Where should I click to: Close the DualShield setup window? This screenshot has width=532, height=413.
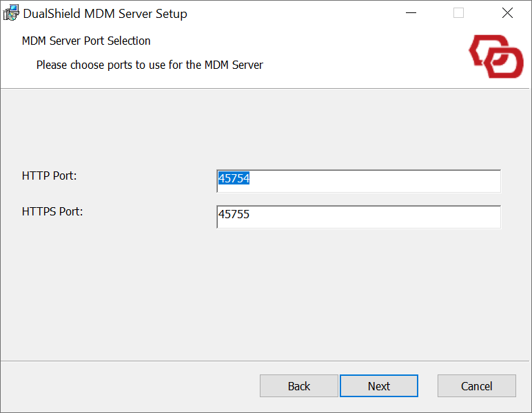coord(507,13)
